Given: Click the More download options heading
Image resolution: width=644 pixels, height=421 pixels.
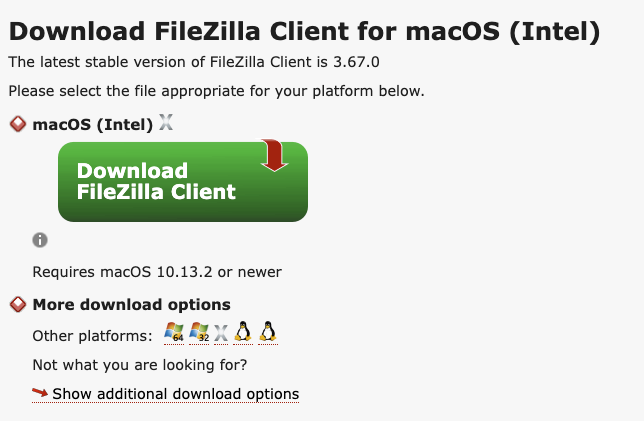Looking at the screenshot, I should (x=131, y=304).
